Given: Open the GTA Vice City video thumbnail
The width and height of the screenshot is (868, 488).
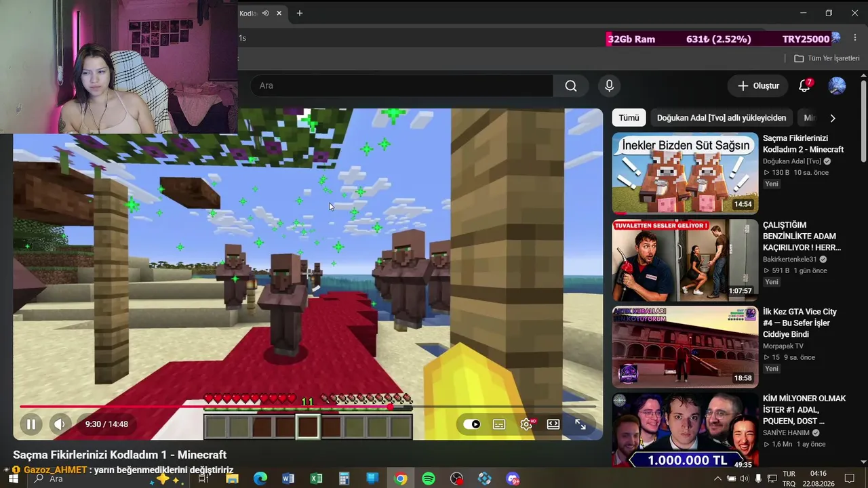Looking at the screenshot, I should pyautogui.click(x=685, y=347).
